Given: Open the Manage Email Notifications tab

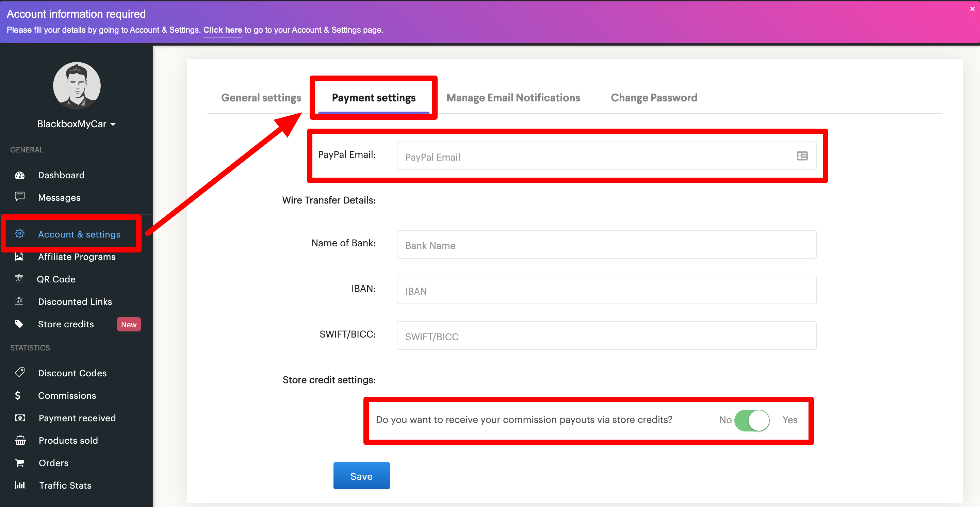Looking at the screenshot, I should [x=513, y=98].
